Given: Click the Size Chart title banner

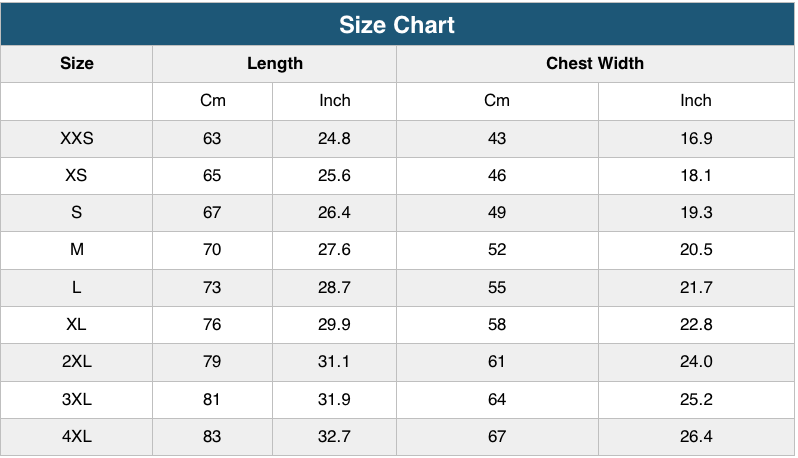Looking at the screenshot, I should coord(397,25).
